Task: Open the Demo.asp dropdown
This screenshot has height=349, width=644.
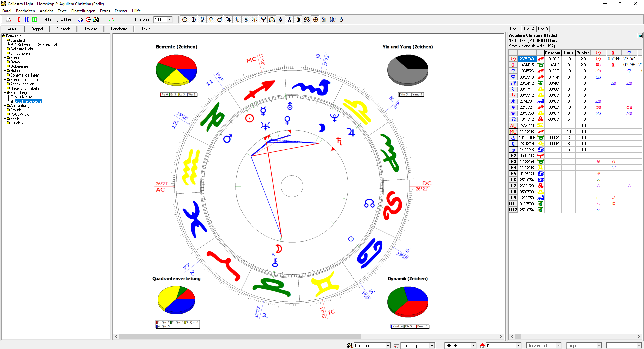Action: pos(432,345)
